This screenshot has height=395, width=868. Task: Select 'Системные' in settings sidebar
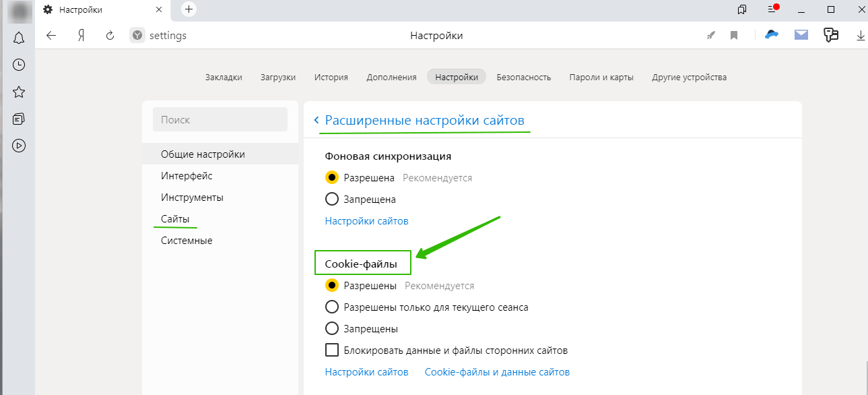coord(187,241)
